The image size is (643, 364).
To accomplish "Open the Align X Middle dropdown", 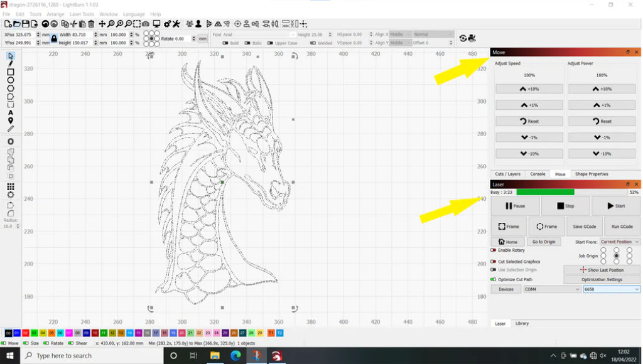I will pyautogui.click(x=400, y=35).
